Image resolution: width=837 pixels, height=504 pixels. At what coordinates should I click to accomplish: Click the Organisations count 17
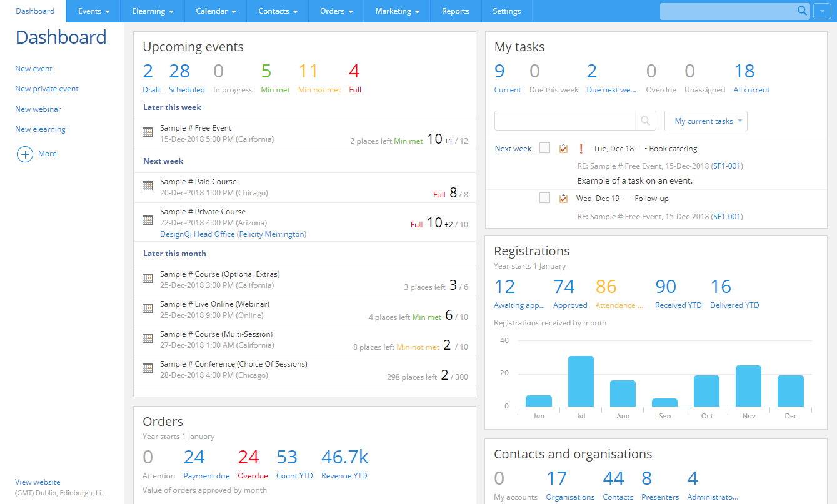556,478
